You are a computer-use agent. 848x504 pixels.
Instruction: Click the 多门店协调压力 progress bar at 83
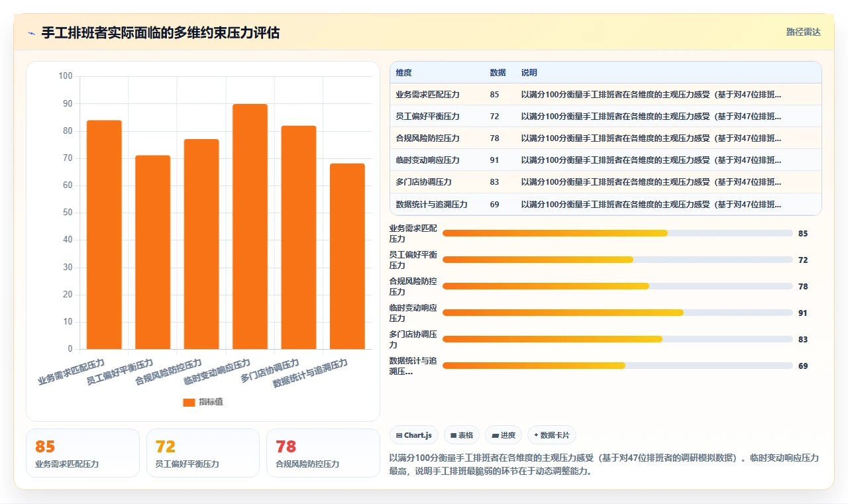(x=617, y=339)
